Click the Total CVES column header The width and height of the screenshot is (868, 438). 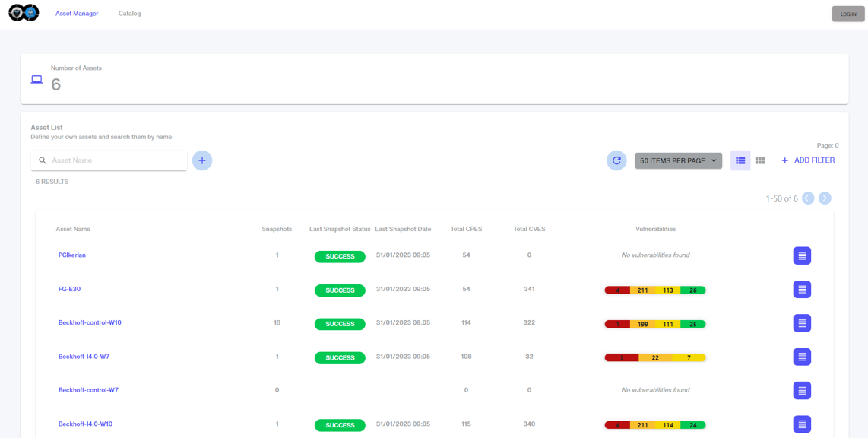pyautogui.click(x=529, y=229)
